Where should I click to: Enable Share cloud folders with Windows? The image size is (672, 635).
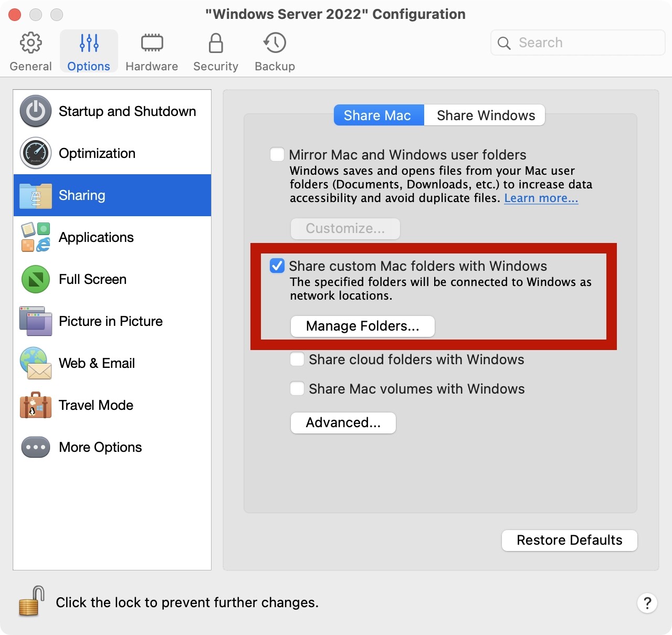coord(297,359)
